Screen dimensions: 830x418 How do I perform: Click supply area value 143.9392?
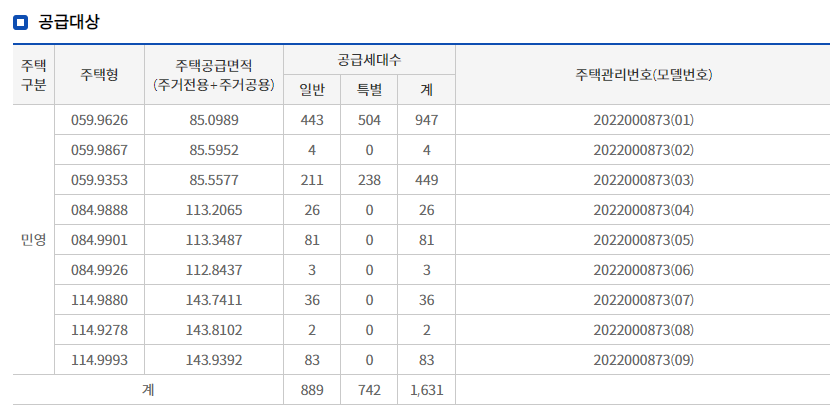point(214,360)
